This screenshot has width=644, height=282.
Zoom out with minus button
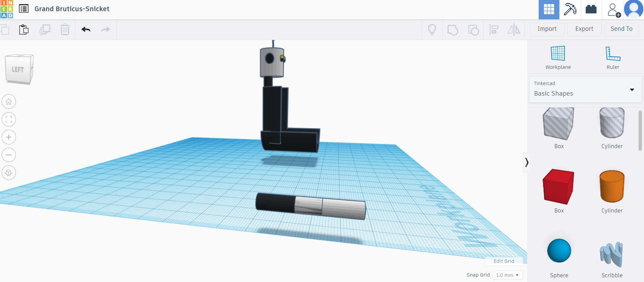9,155
